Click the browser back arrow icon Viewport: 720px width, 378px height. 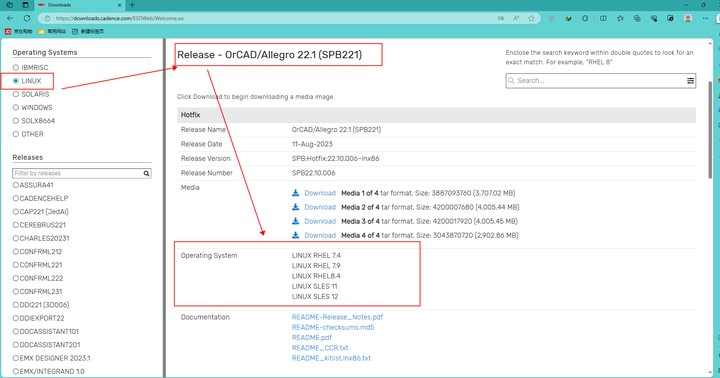pyautogui.click(x=10, y=18)
